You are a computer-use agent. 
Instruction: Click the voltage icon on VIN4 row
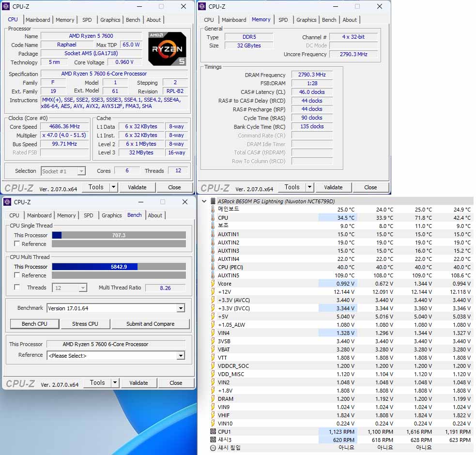[213, 333]
